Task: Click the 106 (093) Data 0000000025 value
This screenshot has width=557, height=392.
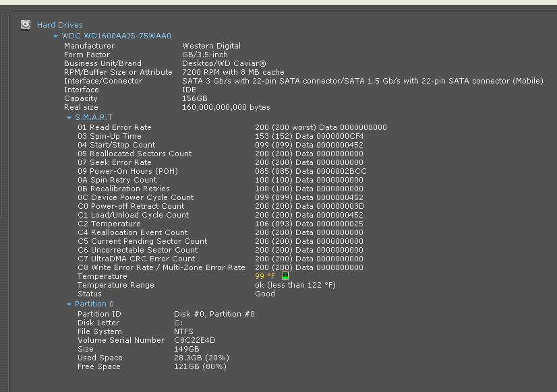Action: click(309, 224)
